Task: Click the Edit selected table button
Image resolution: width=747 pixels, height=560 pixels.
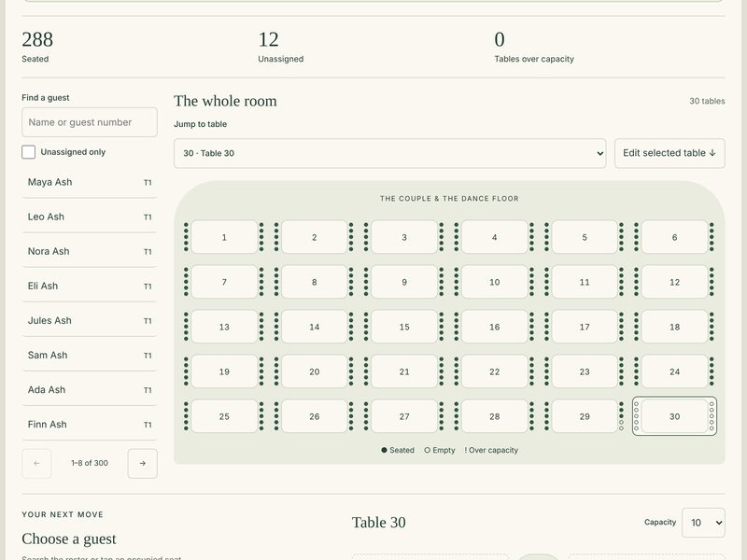Action: (x=669, y=153)
